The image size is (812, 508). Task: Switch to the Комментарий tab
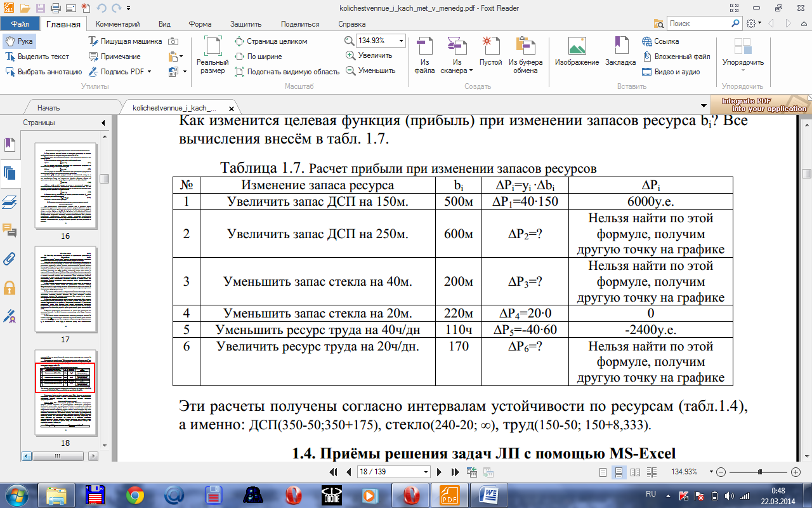117,24
